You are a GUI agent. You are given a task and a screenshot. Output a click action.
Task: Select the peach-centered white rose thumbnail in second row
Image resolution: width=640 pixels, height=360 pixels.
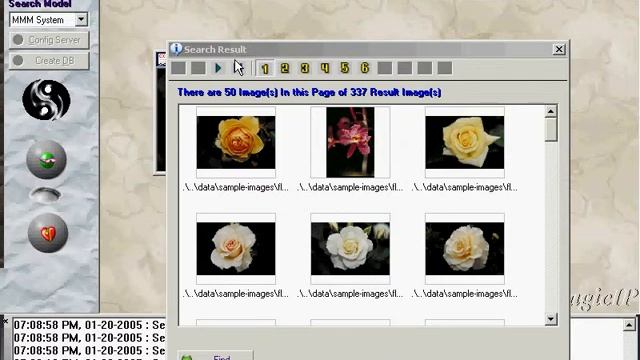pos(236,249)
